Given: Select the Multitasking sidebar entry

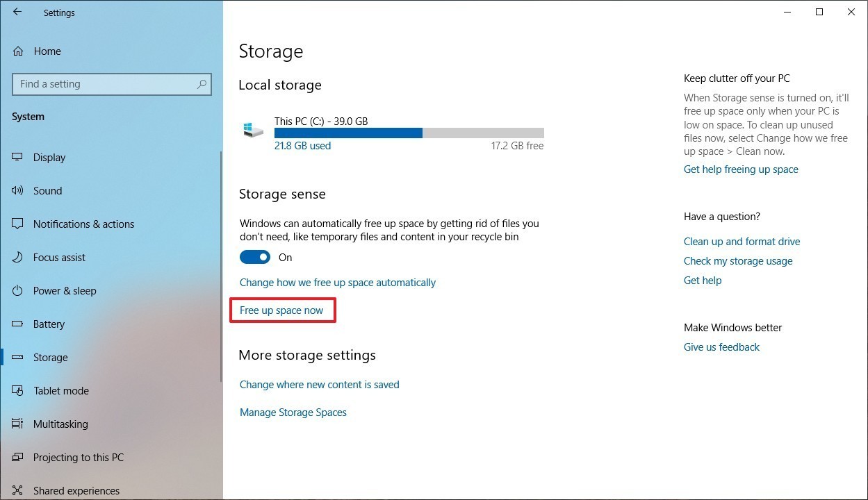Looking at the screenshot, I should coord(60,424).
